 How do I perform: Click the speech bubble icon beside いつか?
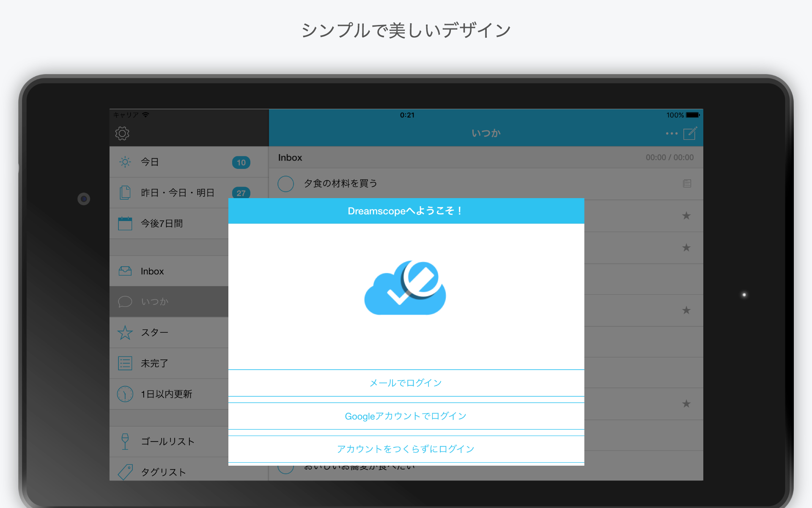pos(125,301)
